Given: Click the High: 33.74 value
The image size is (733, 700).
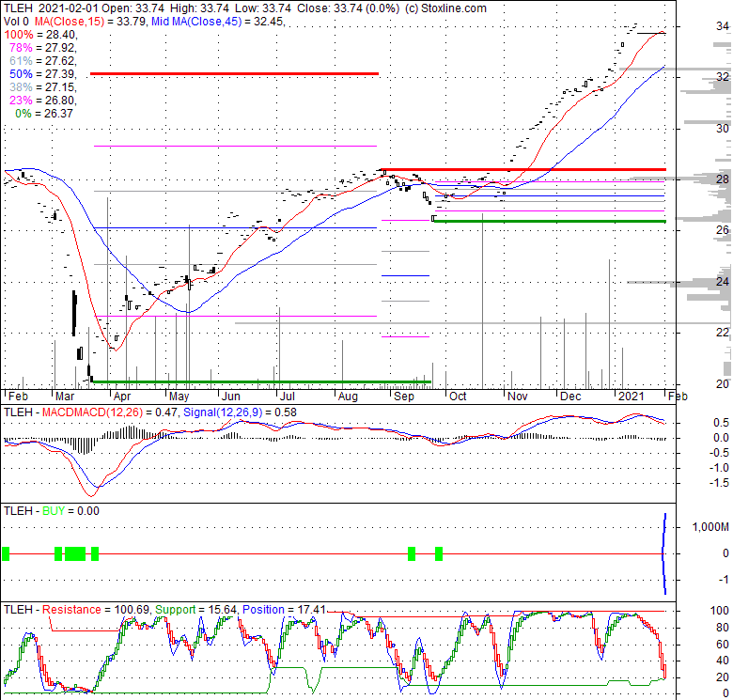Looking at the screenshot, I should tap(199, 8).
